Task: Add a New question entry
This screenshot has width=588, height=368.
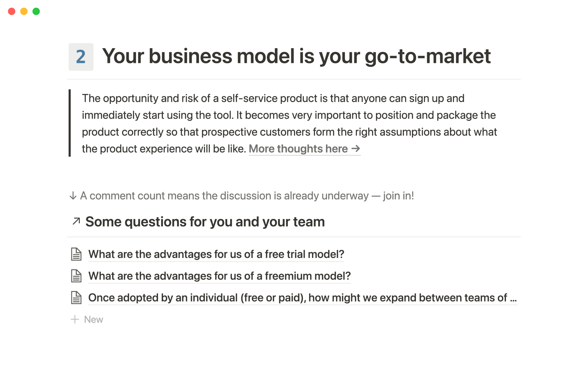Action: [x=93, y=320]
